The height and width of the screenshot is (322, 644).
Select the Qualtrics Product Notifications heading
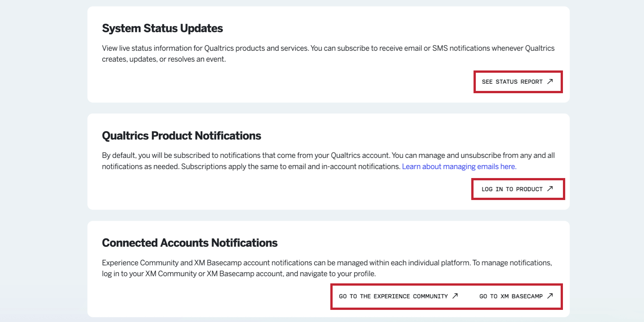[181, 135]
